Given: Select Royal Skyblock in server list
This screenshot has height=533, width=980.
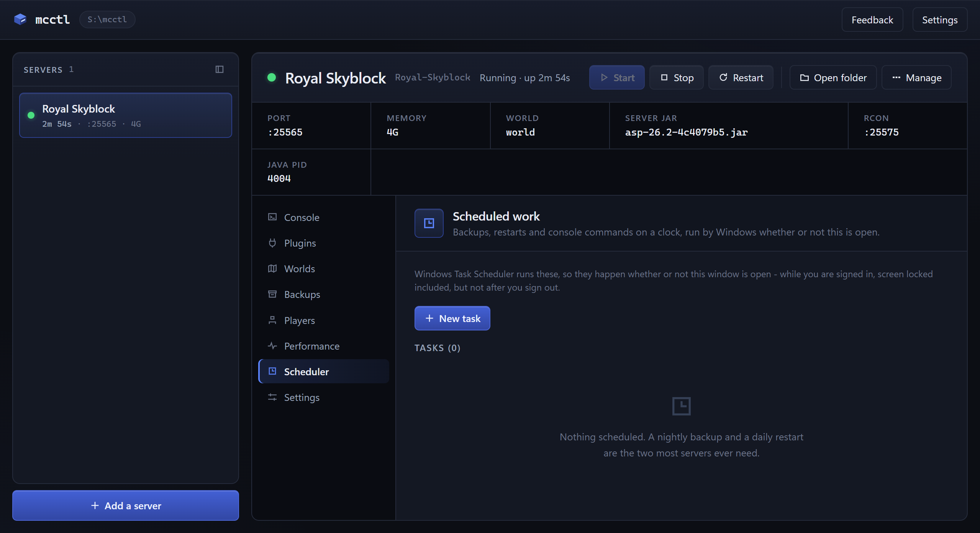Looking at the screenshot, I should pyautogui.click(x=126, y=115).
